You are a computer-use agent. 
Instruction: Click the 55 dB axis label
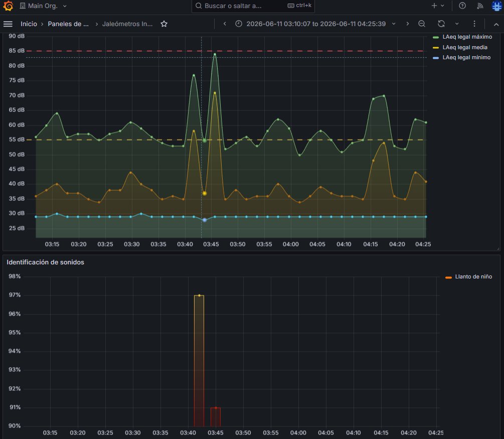17,139
